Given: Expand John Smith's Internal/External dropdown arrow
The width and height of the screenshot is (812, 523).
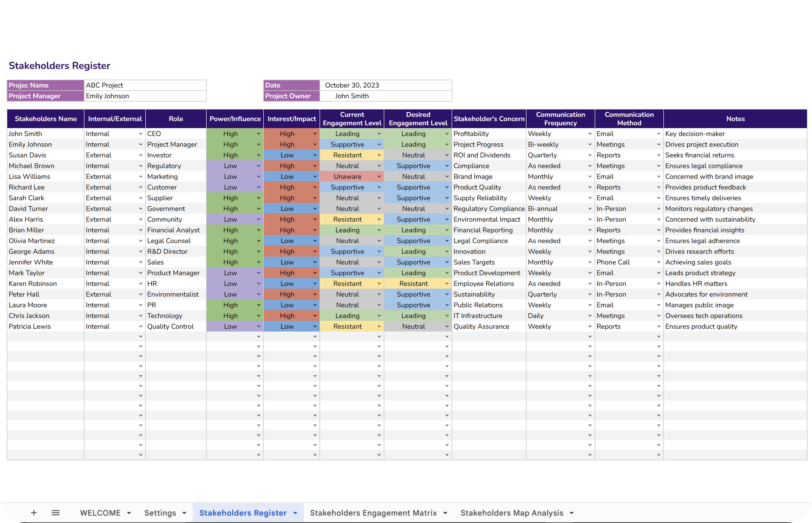Looking at the screenshot, I should (x=141, y=134).
